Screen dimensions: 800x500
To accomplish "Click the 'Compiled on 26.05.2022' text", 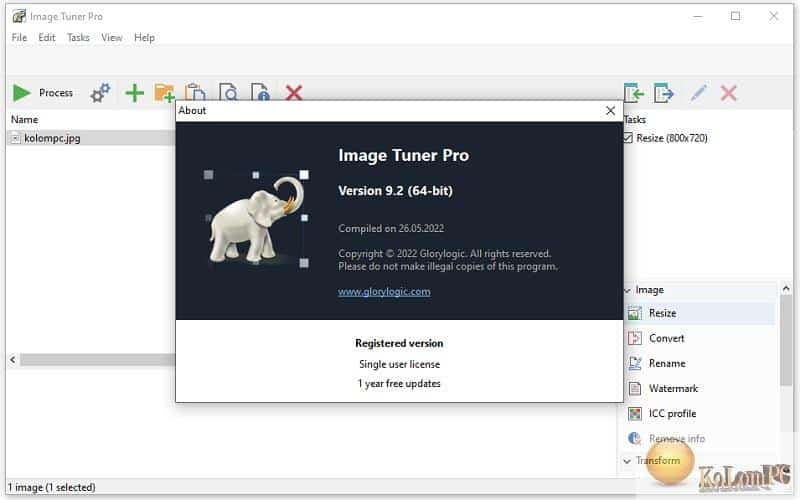I will tap(391, 229).
